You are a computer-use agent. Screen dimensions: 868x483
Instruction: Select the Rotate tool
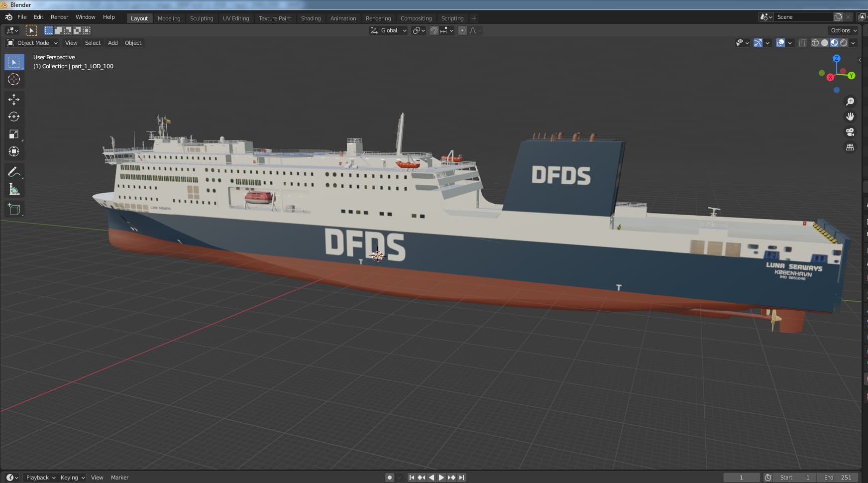14,117
